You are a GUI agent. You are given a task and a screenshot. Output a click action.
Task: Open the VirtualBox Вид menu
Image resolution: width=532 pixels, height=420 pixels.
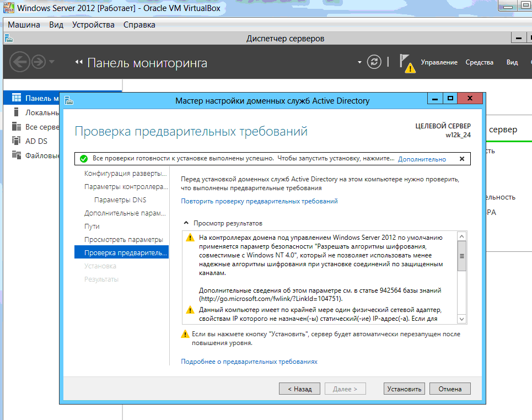pos(56,25)
